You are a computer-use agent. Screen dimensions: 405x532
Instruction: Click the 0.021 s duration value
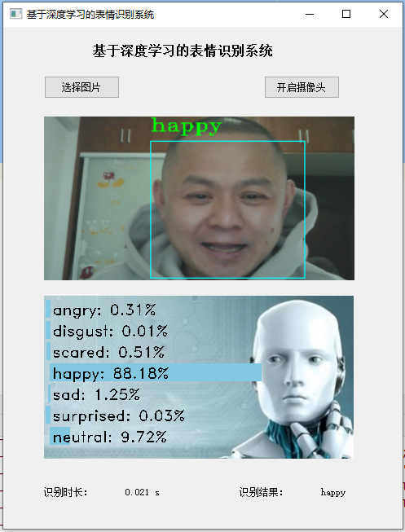(x=143, y=492)
